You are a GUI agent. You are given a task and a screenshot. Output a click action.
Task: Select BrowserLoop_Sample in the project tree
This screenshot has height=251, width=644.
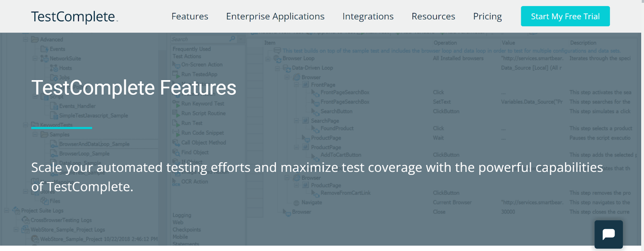pyautogui.click(x=84, y=154)
